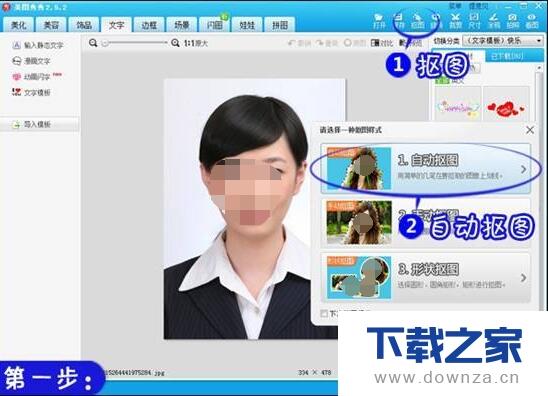Click the 对比 (compare) button
The image size is (548, 396).
[382, 43]
